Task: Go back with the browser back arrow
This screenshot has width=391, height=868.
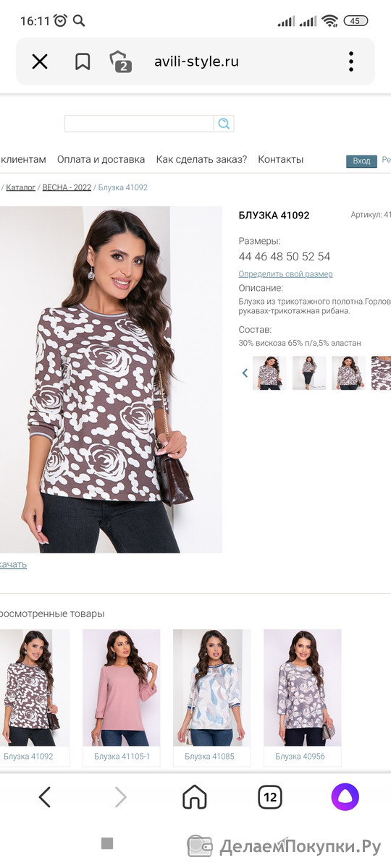Action: click(x=45, y=797)
